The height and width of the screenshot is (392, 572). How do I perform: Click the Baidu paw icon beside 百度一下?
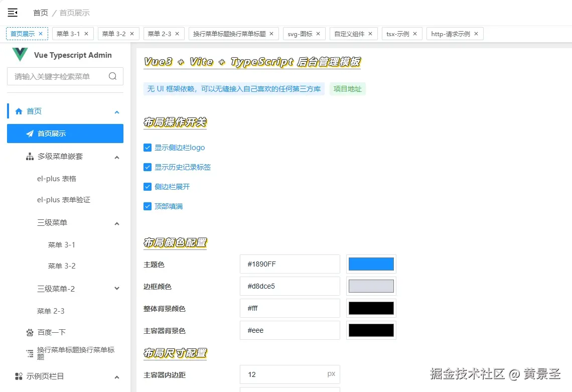click(30, 332)
